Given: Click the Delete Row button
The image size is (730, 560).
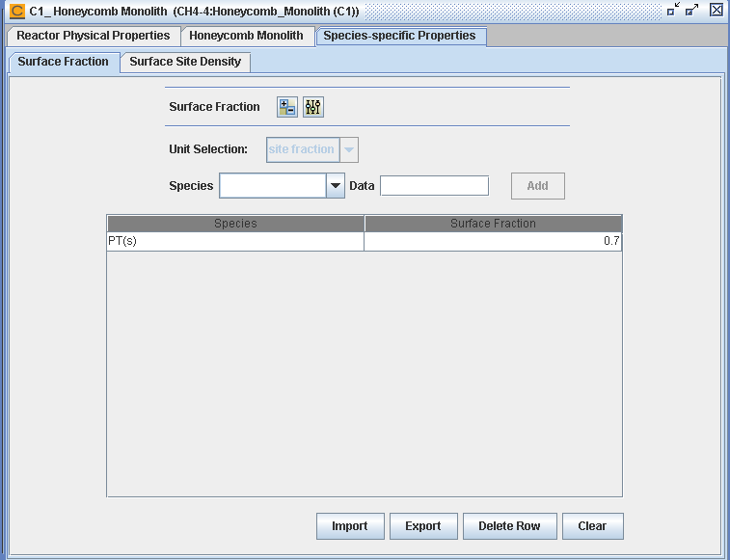Looking at the screenshot, I should 509,526.
